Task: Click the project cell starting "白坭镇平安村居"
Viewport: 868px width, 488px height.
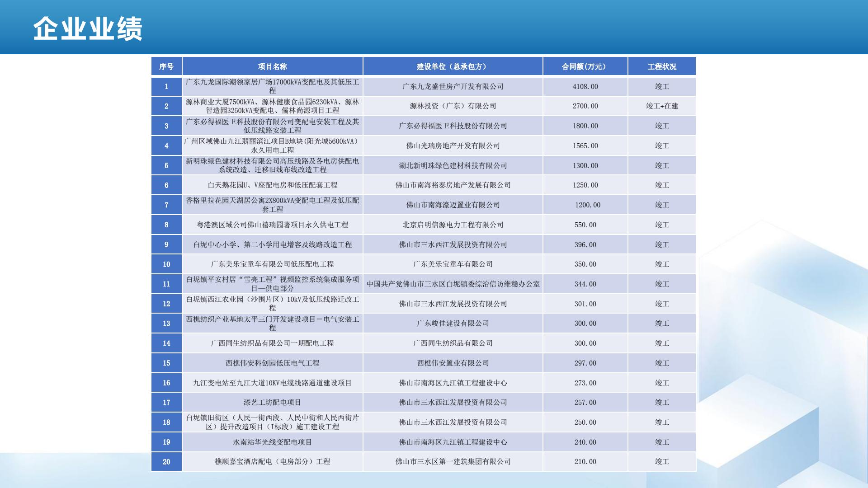Action: [273, 284]
